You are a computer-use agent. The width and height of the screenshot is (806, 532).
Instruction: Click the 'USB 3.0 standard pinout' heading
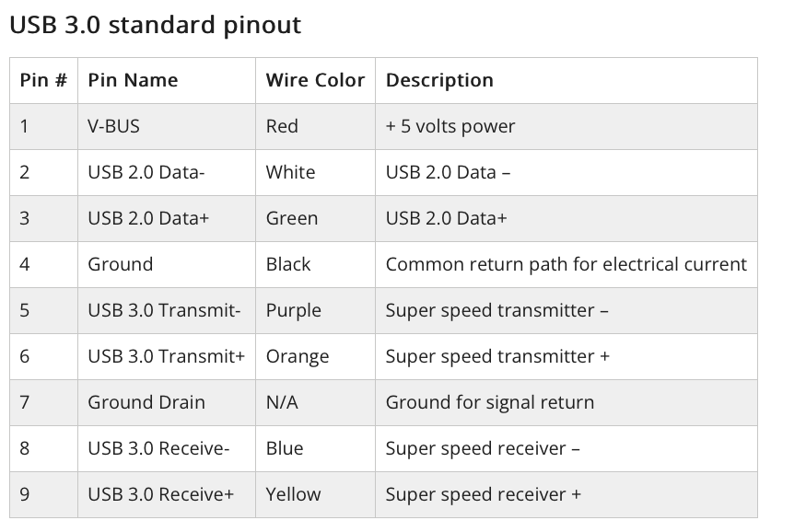pos(156,25)
